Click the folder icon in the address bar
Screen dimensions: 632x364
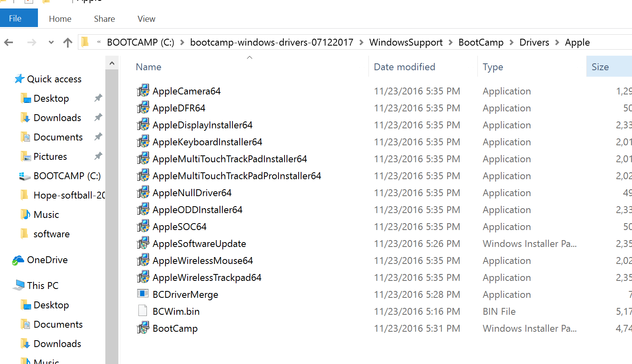click(85, 42)
